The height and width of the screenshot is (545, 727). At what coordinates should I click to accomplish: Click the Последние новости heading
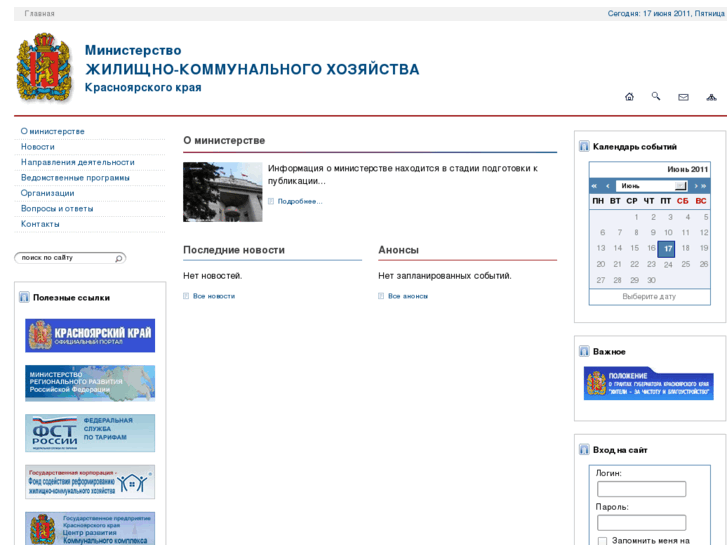(x=234, y=250)
